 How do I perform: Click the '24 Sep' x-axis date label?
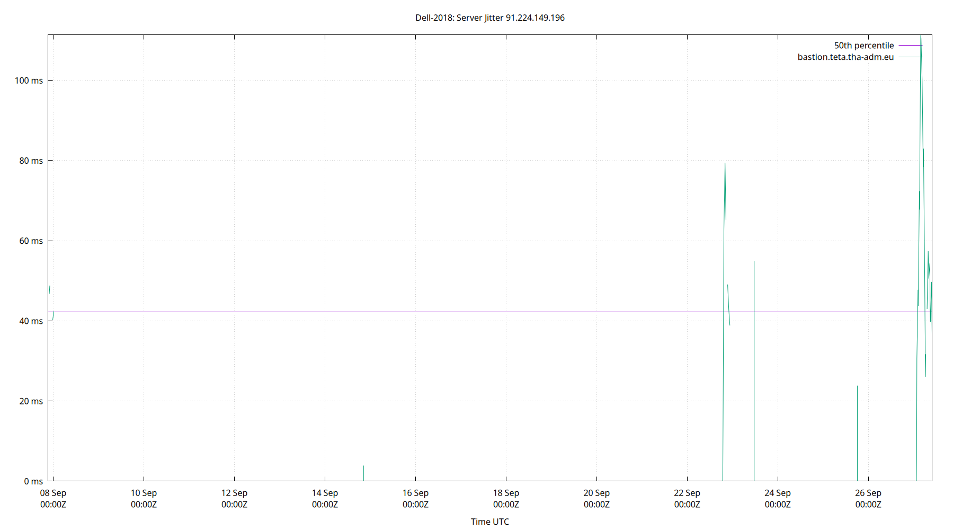click(x=778, y=493)
